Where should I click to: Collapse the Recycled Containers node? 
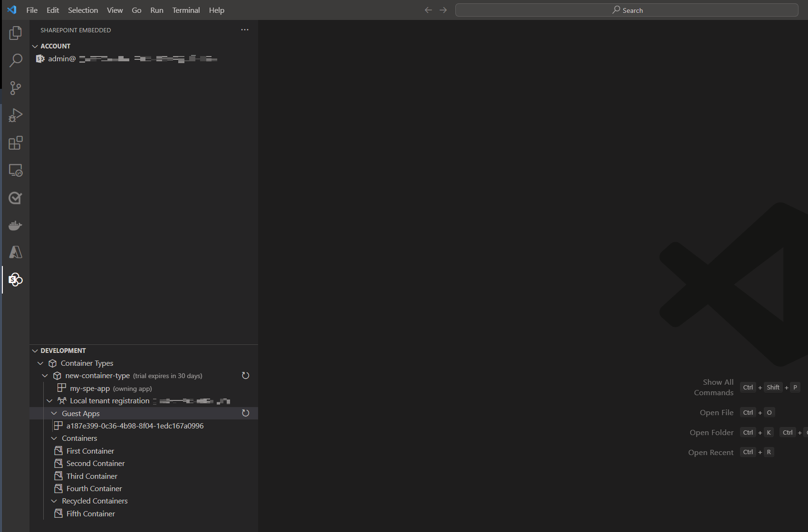tap(54, 501)
